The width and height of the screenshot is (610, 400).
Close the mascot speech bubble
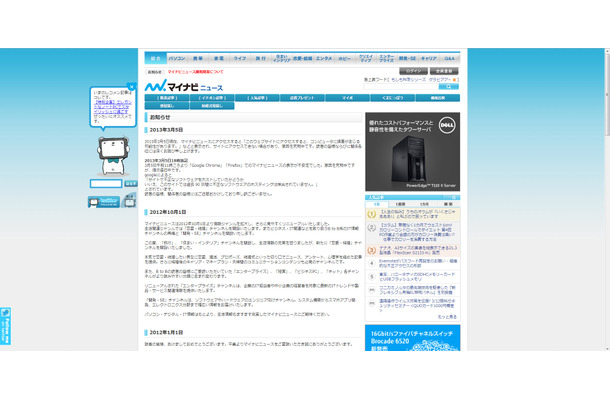tap(132, 86)
